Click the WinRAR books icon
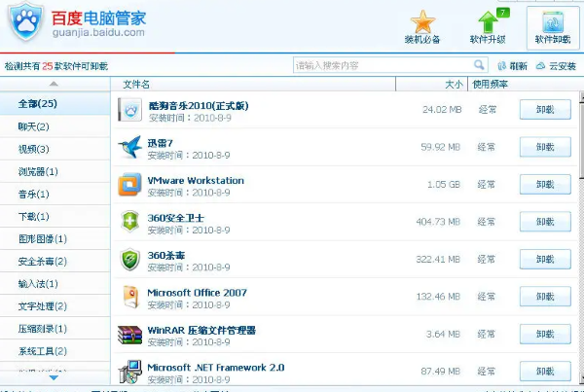Viewport: 584px width, 392px height. click(x=129, y=335)
